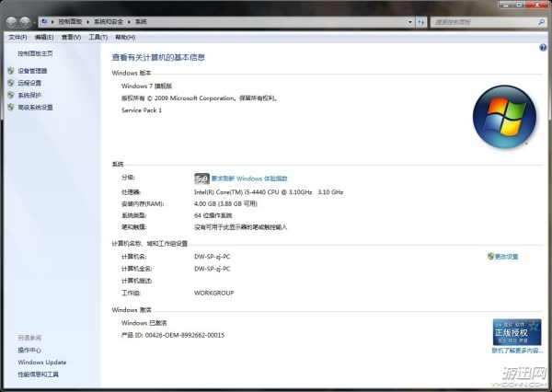
Task: Click the WORKGROUP workgroup value
Action: 213,293
